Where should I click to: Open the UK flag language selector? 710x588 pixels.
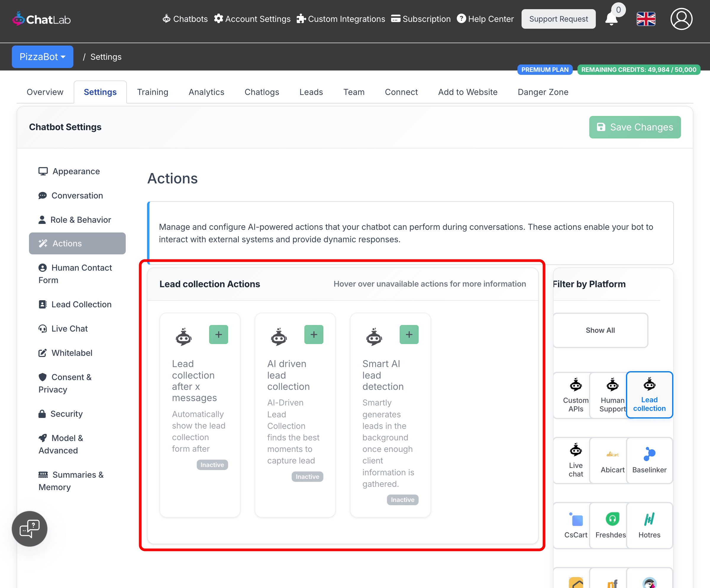[646, 19]
